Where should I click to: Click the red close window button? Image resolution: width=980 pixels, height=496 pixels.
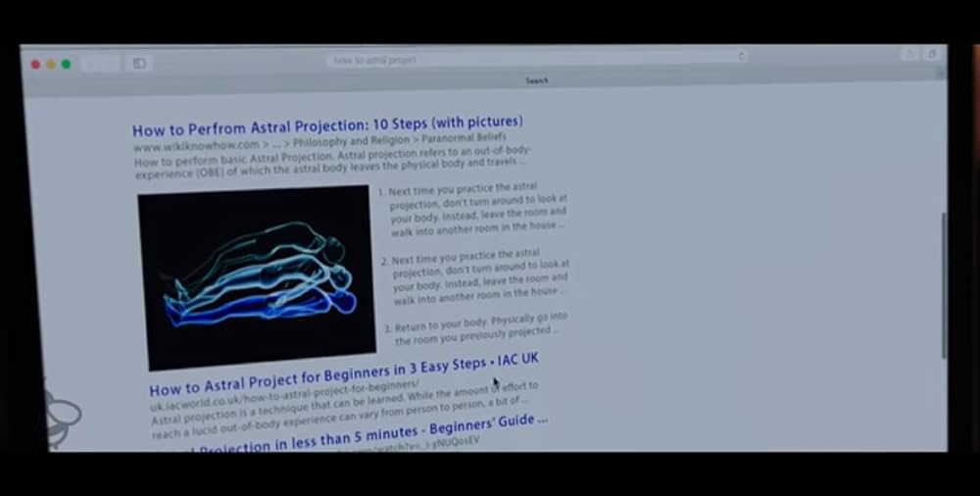(x=36, y=64)
